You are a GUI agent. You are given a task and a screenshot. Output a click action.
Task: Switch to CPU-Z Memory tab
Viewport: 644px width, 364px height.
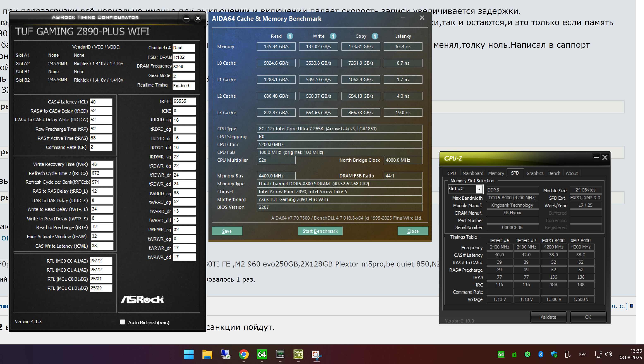(x=496, y=173)
